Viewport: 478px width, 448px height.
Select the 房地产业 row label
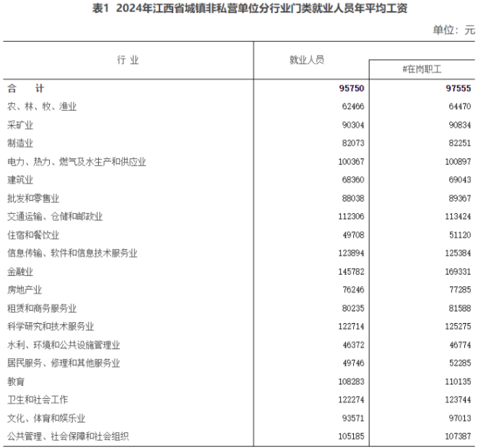point(25,290)
